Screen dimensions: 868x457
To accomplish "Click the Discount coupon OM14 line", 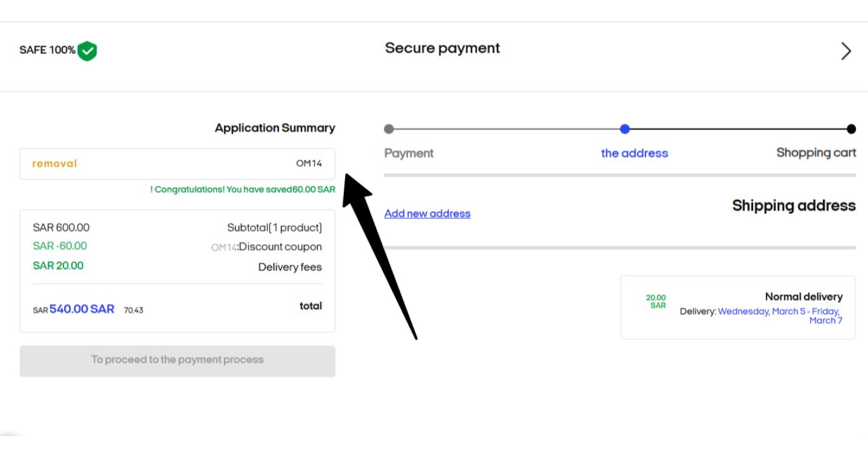I will pyautogui.click(x=266, y=248).
